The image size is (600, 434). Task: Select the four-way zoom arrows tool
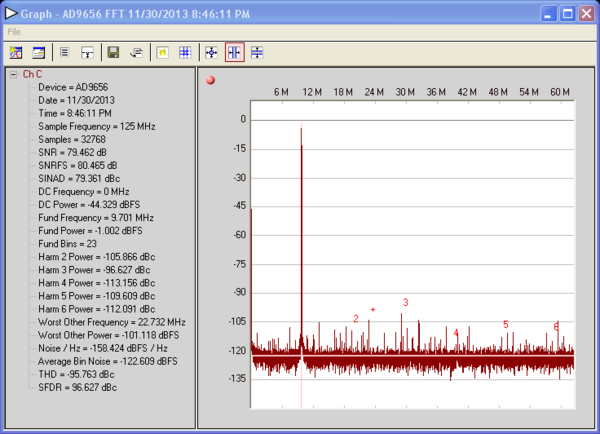[211, 52]
